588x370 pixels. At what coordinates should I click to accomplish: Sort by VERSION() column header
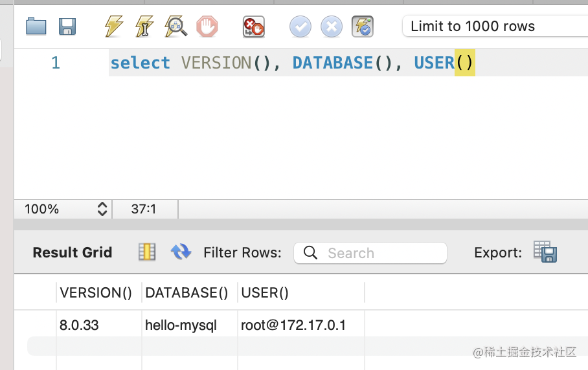click(x=96, y=292)
